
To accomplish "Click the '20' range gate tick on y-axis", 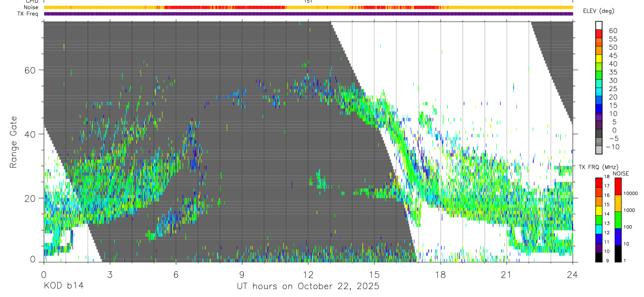I will tap(30, 198).
